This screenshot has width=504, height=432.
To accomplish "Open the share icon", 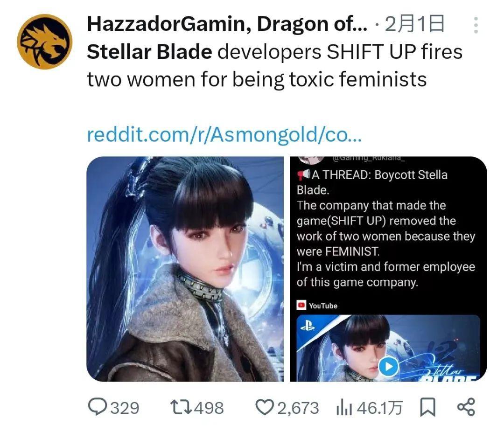I will pos(466,407).
